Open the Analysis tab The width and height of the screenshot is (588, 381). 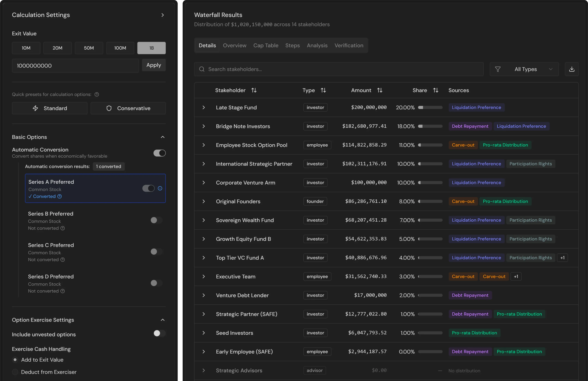pos(317,45)
